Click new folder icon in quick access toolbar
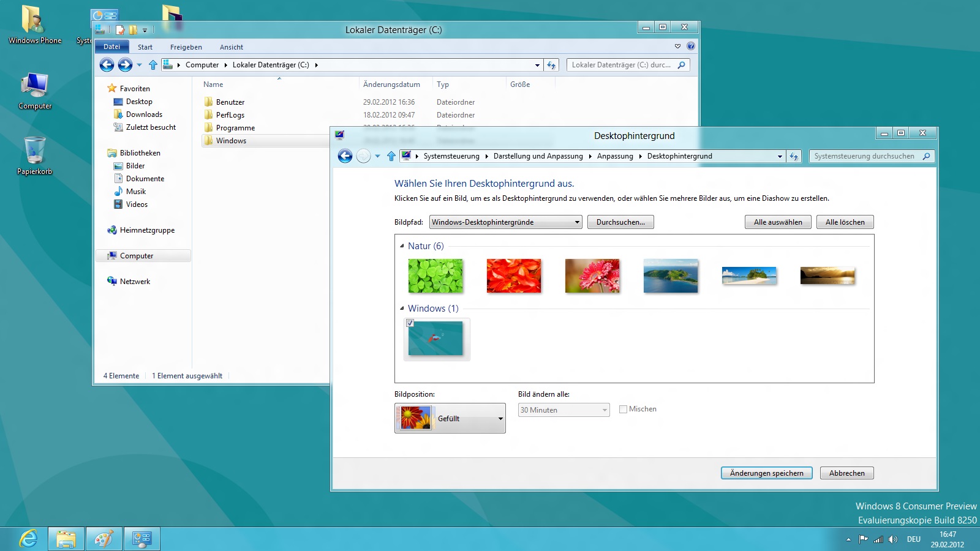Screen dimensions: 980x551 (x=133, y=29)
